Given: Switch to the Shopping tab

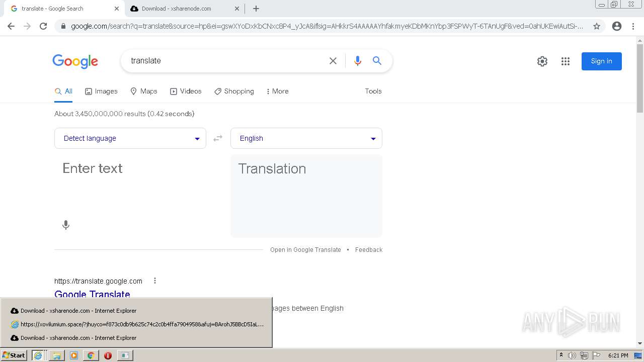Looking at the screenshot, I should point(234,92).
